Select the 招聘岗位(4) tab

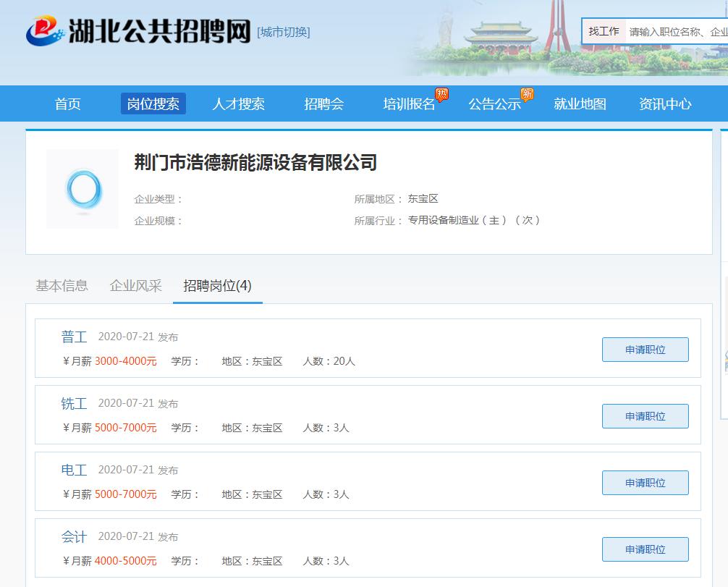tap(217, 286)
